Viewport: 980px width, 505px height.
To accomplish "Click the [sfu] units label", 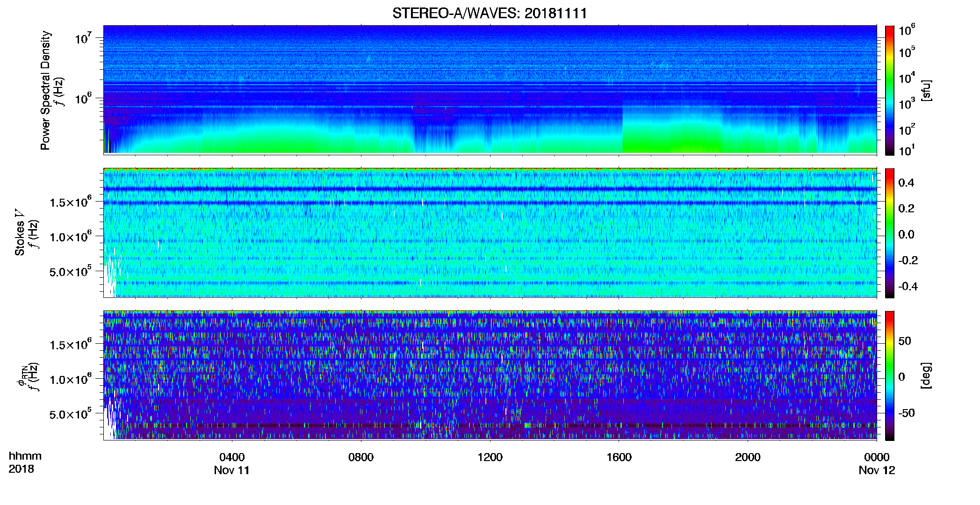I will pyautogui.click(x=926, y=90).
